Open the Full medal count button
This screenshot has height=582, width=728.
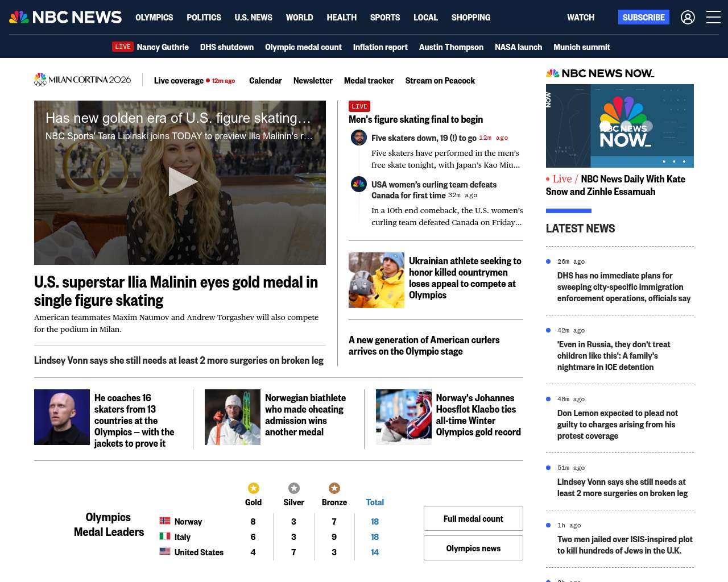(473, 518)
